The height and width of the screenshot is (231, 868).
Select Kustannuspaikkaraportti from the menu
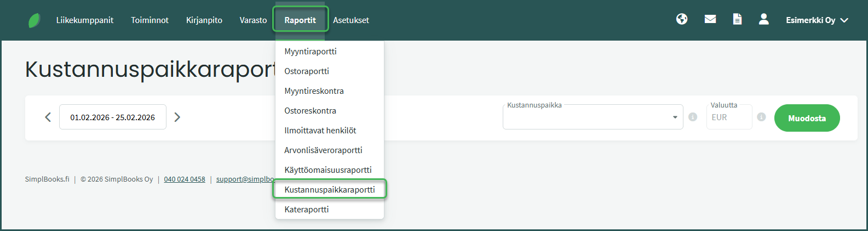[330, 189]
